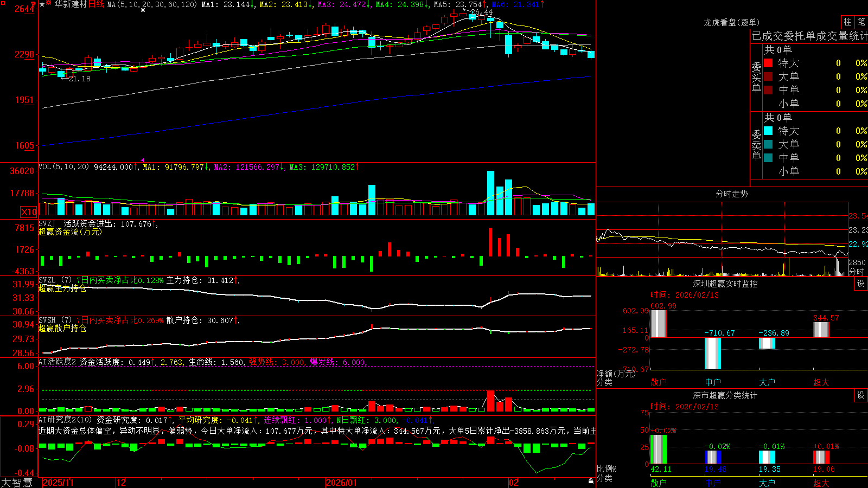Click teal 中单 swatch in 委卖单

tap(768, 158)
